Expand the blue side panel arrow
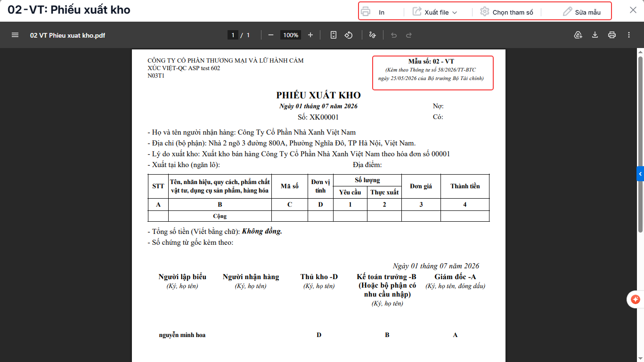The image size is (644, 362). [640, 174]
